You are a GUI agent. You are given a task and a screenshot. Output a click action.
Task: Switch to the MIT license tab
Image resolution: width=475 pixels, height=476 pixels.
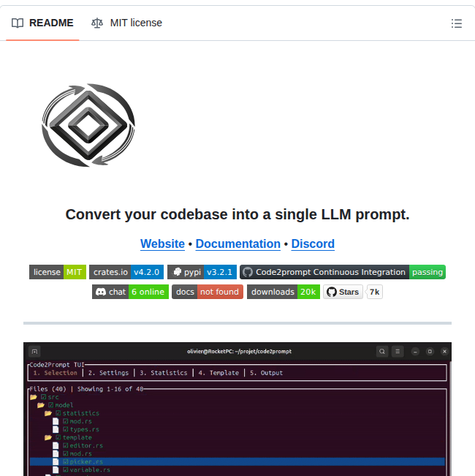pos(126,23)
